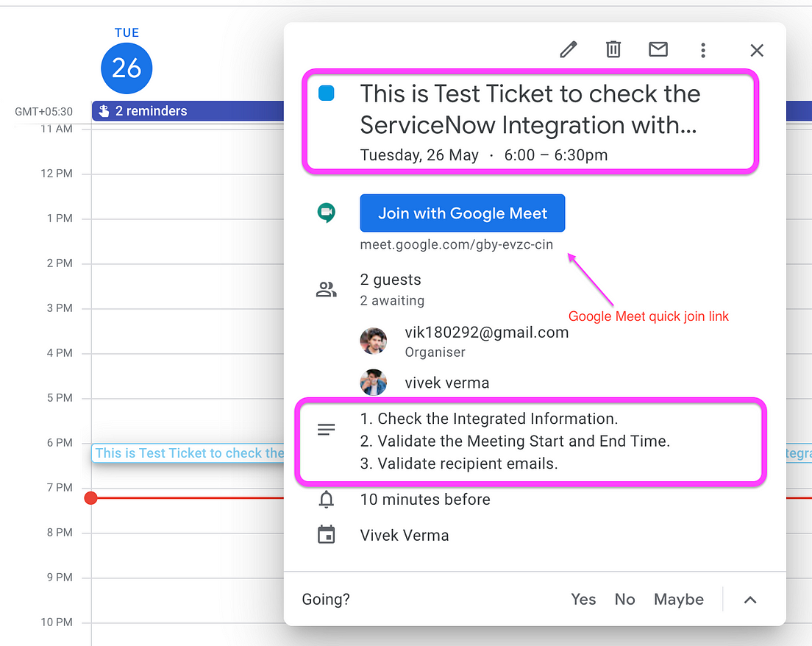Select the date circle 26

127,68
